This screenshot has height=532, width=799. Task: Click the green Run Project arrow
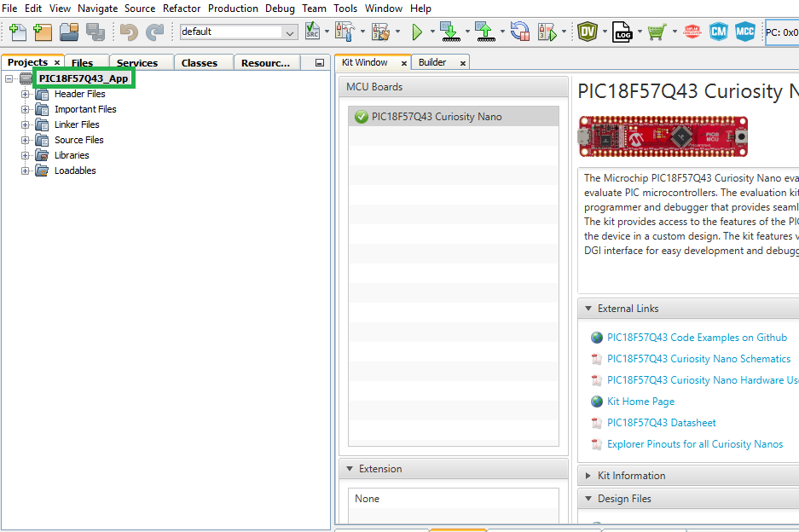[417, 32]
